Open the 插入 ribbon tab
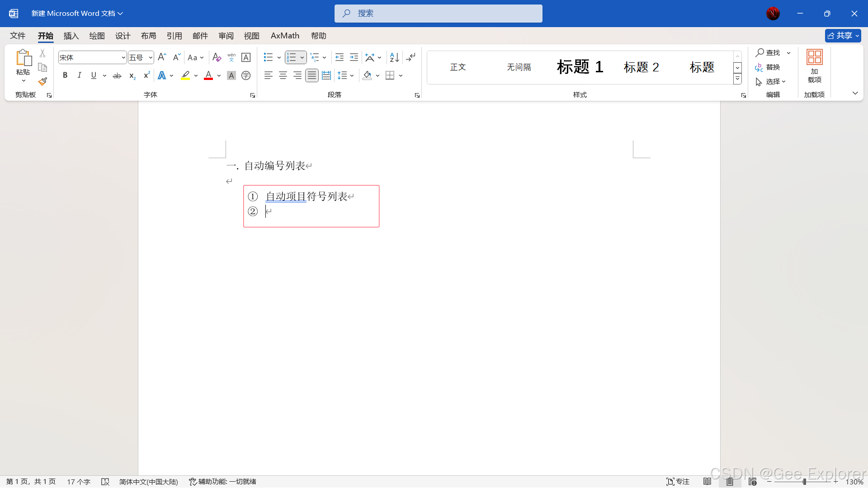This screenshot has width=868, height=488. click(71, 36)
